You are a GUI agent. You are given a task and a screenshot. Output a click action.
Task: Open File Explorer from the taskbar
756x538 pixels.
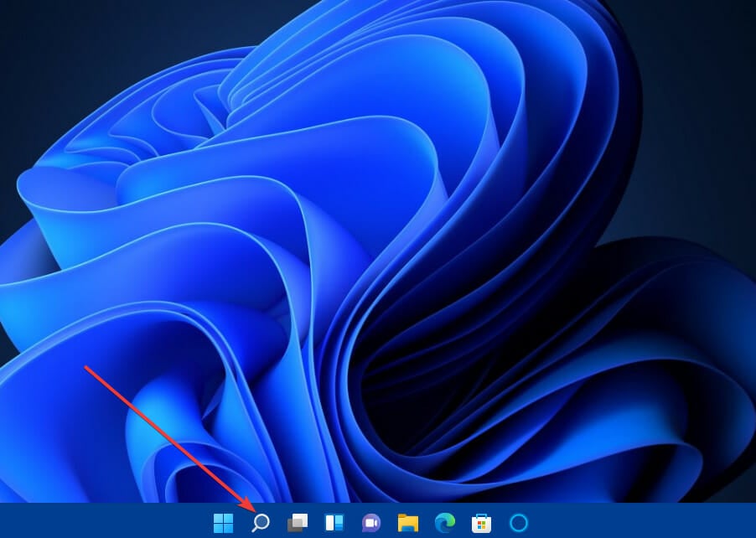(406, 525)
